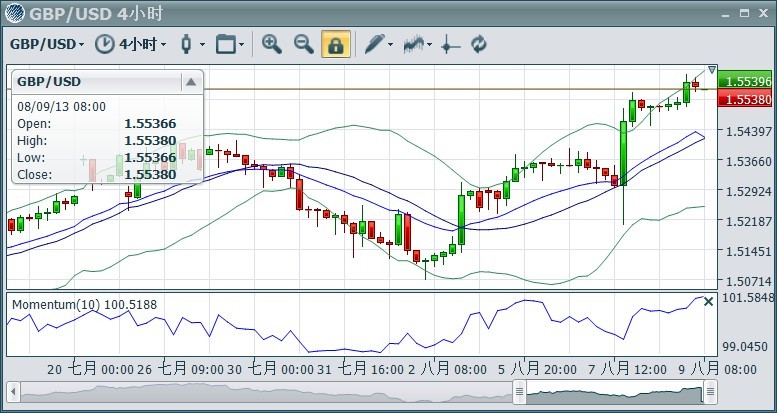Viewport: 777px width, 413px height.
Task: Click the chart window template icon
Action: 225,44
